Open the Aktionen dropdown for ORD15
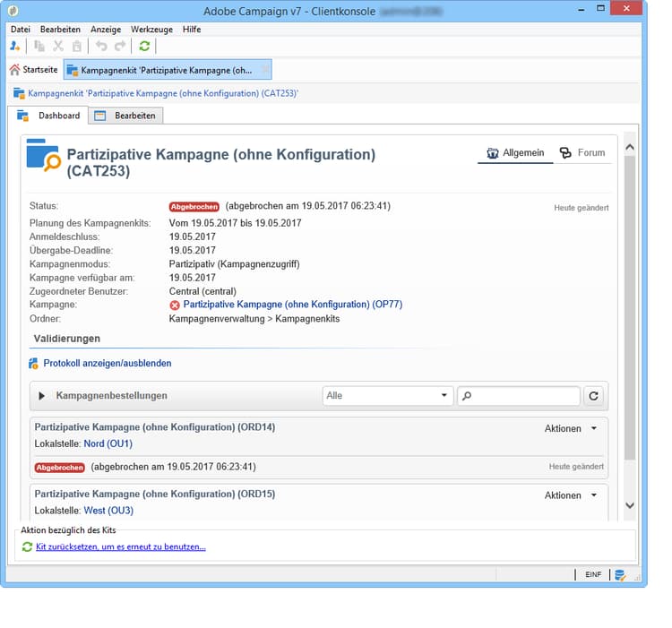672x628 pixels. pyautogui.click(x=571, y=495)
